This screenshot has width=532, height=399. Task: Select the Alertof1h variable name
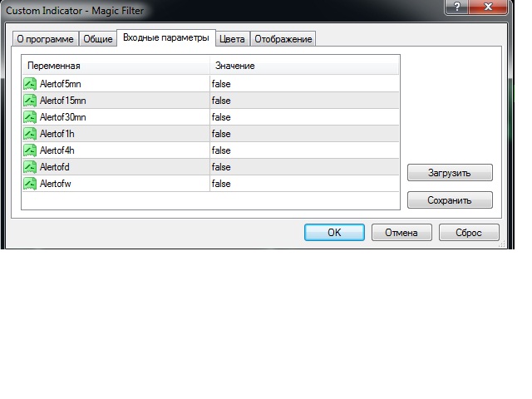[57, 134]
